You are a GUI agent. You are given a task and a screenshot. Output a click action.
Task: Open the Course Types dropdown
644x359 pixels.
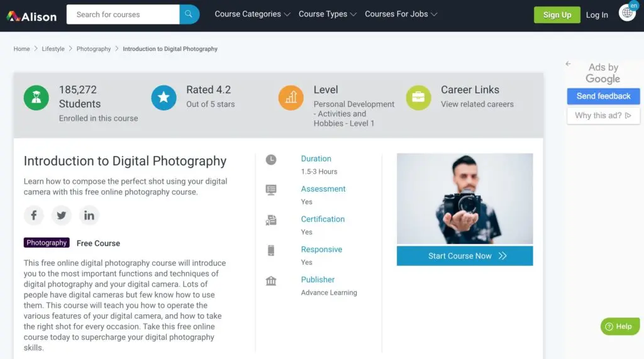[327, 14]
